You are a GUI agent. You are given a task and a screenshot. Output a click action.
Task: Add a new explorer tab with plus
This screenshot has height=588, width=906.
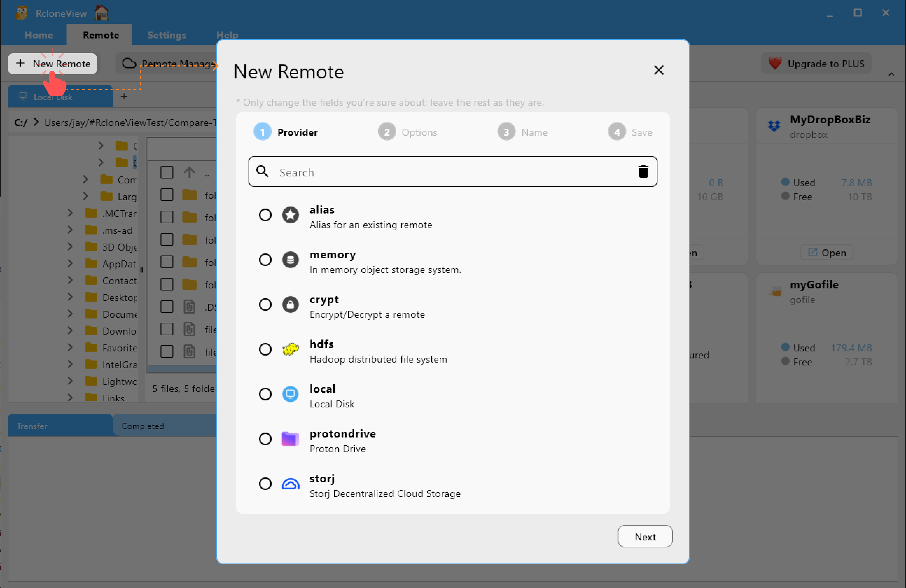point(124,96)
